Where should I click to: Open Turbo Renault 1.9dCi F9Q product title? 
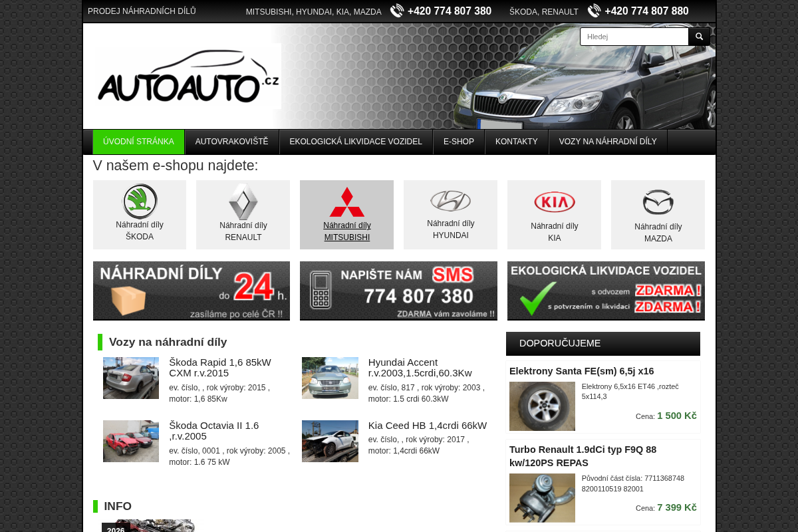pyautogui.click(x=583, y=456)
